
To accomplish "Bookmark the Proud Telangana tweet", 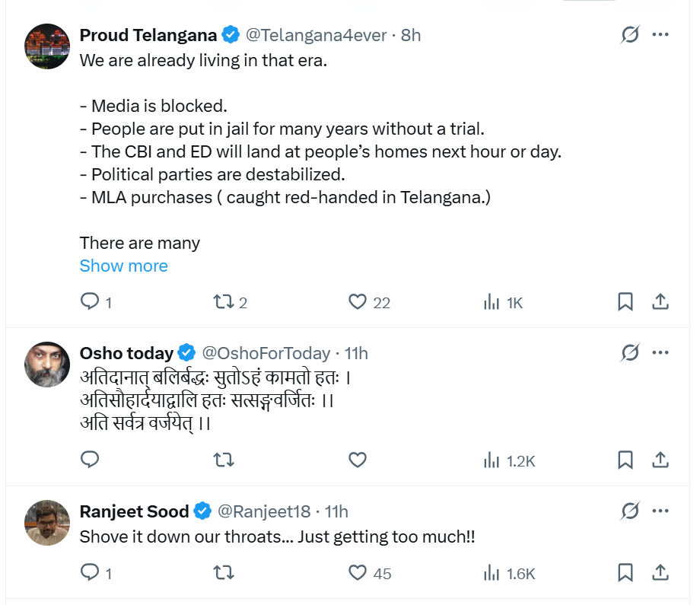I will point(625,302).
